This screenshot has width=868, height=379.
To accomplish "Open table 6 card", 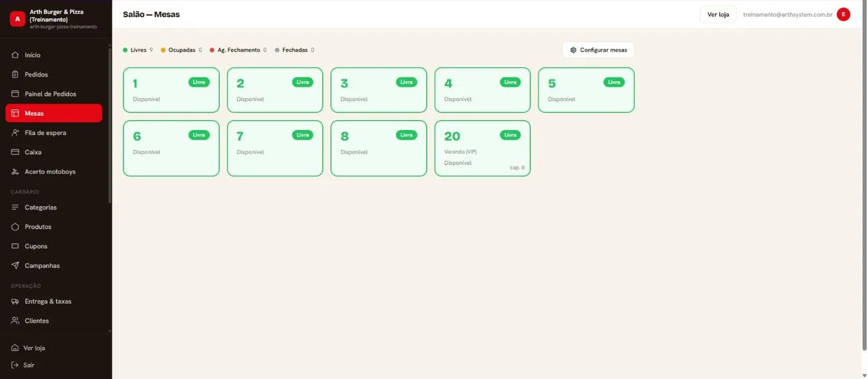I will pos(171,148).
